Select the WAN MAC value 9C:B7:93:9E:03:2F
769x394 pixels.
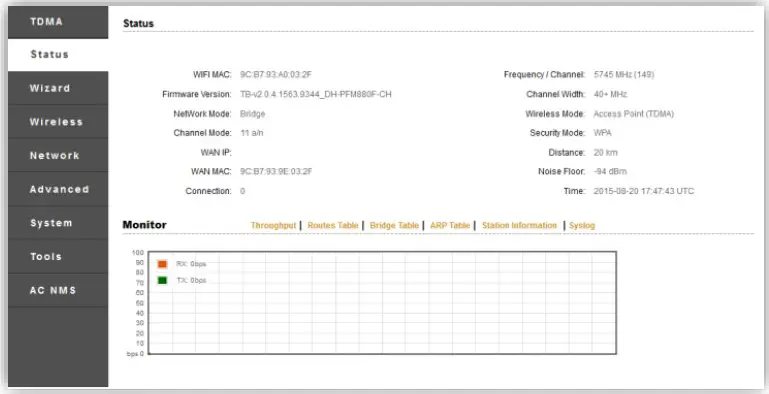(276, 172)
